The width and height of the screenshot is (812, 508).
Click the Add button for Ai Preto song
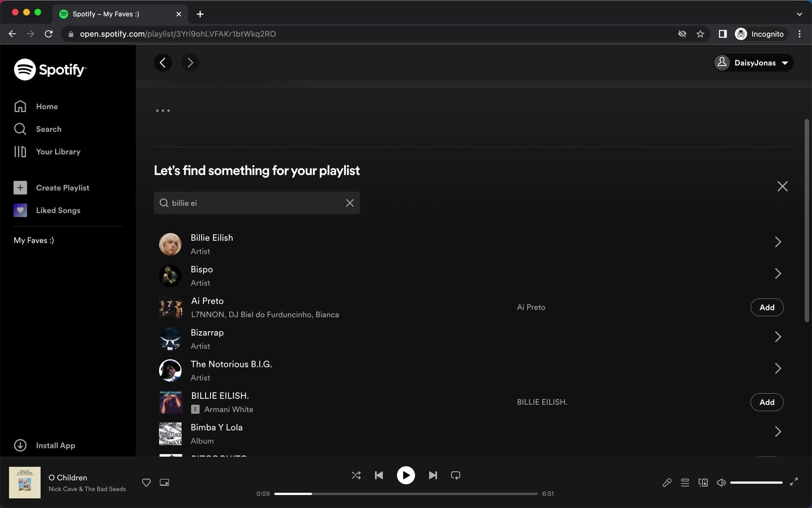767,307
